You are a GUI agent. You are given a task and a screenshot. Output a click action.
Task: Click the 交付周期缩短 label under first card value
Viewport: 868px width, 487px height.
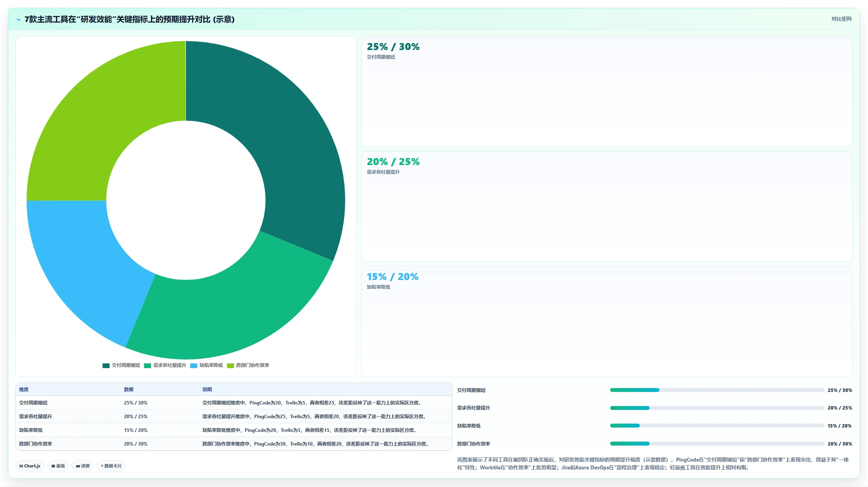381,57
